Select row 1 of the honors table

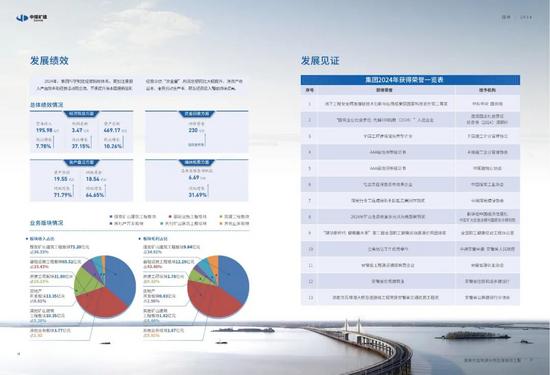pos(410,104)
